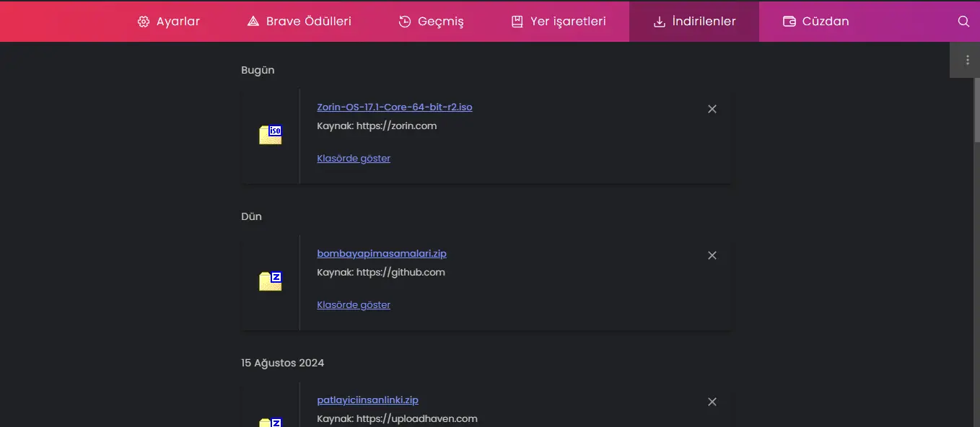The height and width of the screenshot is (427, 980).
Task: Open the Ayarlar settings tab
Action: [x=168, y=22]
